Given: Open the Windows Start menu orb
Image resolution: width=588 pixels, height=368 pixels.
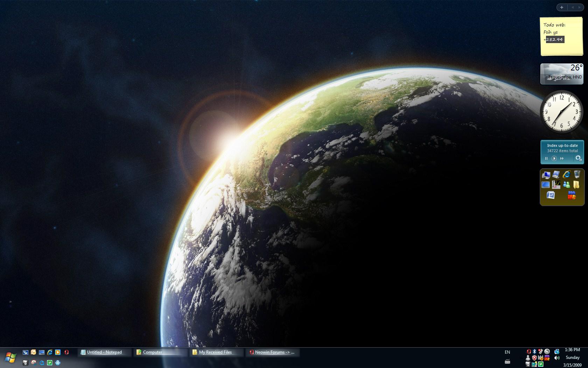Looking at the screenshot, I should pos(10,357).
